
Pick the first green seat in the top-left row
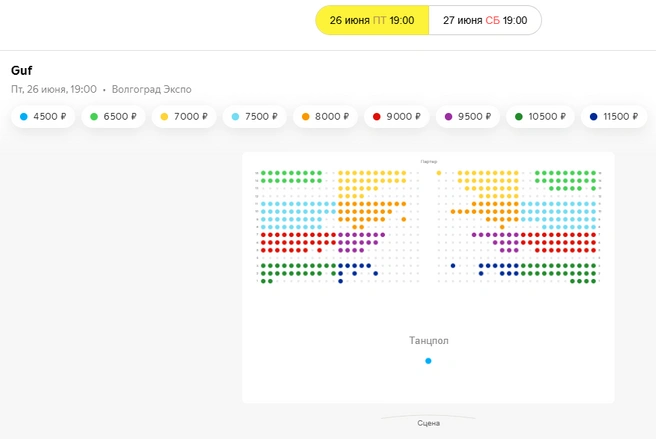pyautogui.click(x=263, y=173)
